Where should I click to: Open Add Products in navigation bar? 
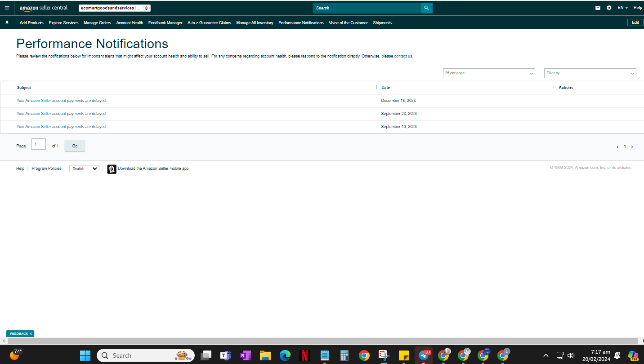click(31, 23)
